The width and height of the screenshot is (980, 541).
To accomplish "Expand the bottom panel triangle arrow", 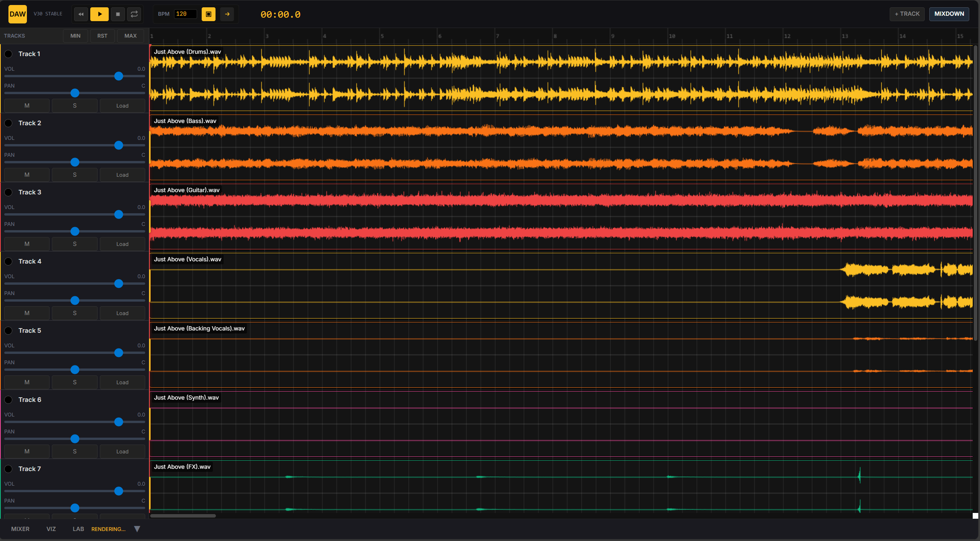I will click(137, 529).
